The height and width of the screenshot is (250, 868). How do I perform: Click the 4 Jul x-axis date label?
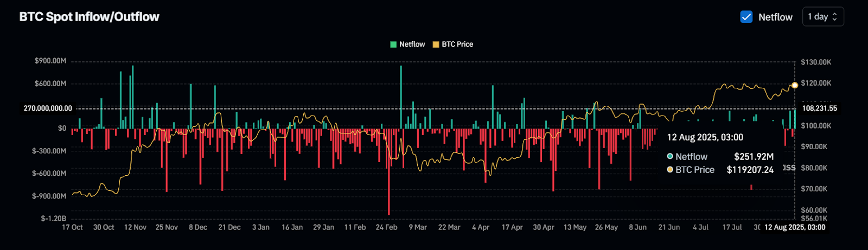coord(700,227)
